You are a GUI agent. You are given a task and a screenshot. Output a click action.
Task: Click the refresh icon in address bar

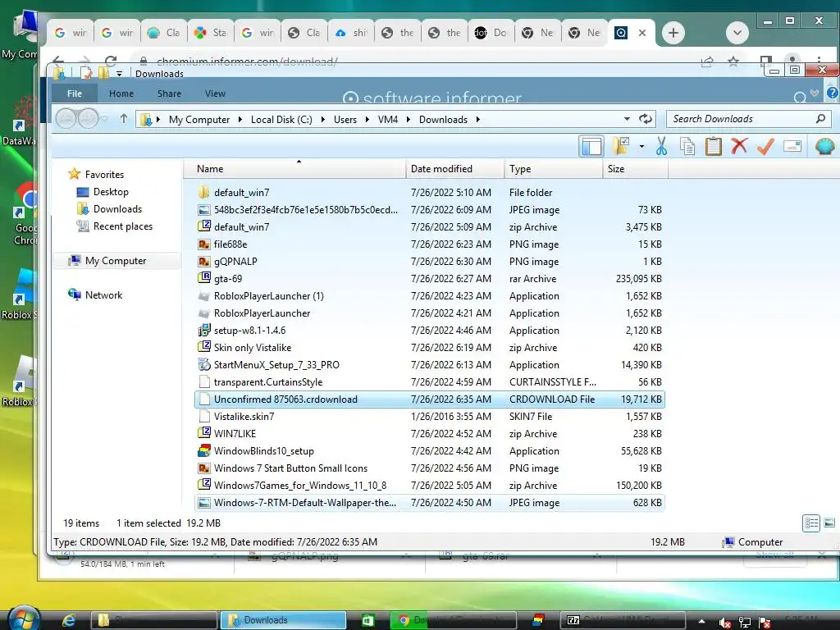tap(646, 119)
